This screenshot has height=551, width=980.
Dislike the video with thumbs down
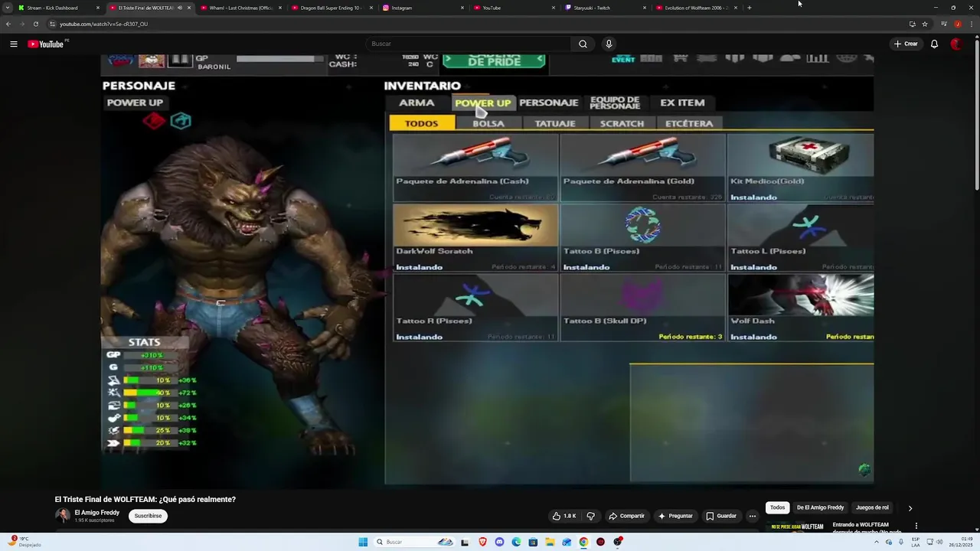click(590, 516)
